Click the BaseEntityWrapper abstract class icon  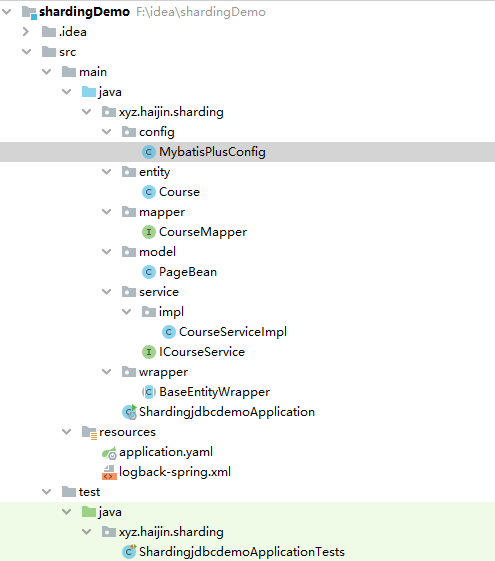[x=148, y=392]
